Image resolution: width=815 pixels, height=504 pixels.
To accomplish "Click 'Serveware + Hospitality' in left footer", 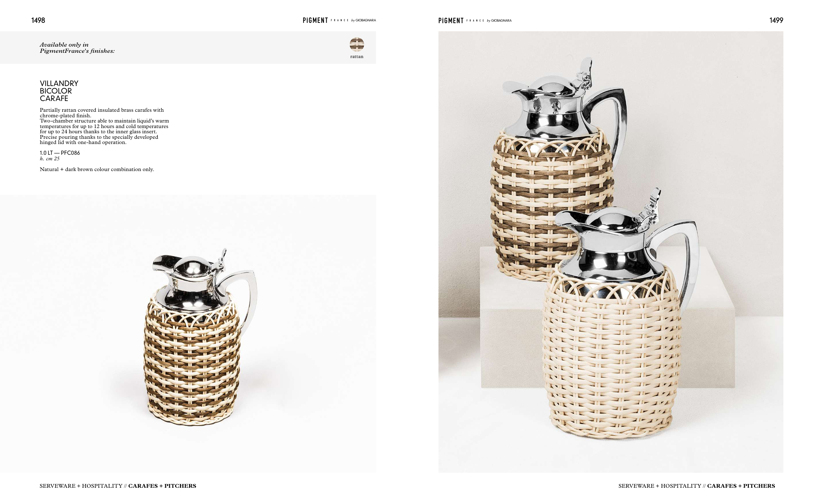I will pos(81,486).
